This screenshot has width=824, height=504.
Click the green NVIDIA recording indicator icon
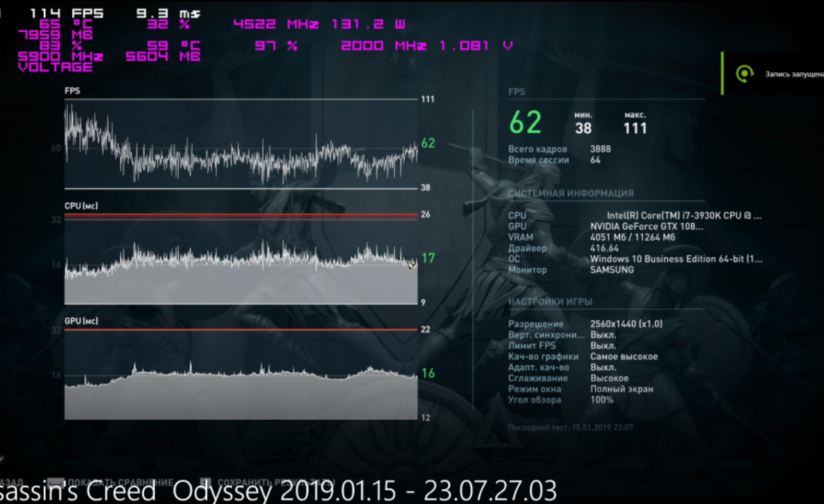click(x=745, y=74)
